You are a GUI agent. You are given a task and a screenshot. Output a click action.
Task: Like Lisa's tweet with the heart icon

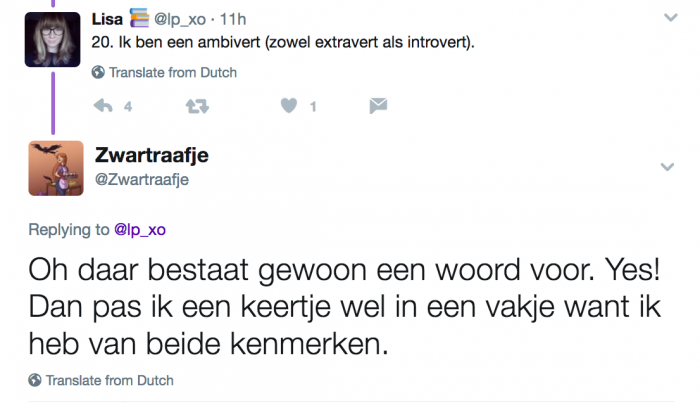pos(288,106)
